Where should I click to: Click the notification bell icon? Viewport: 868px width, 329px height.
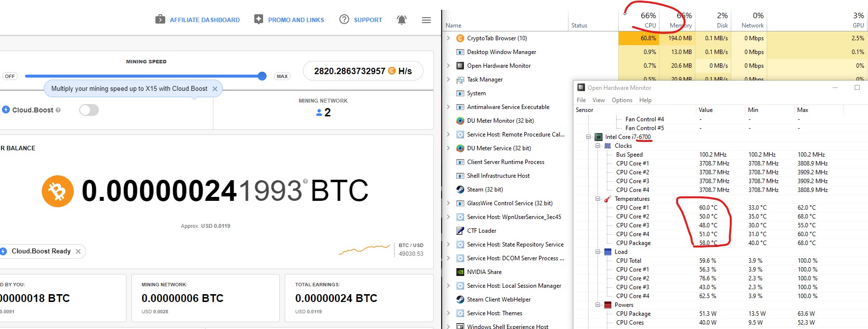(x=402, y=20)
